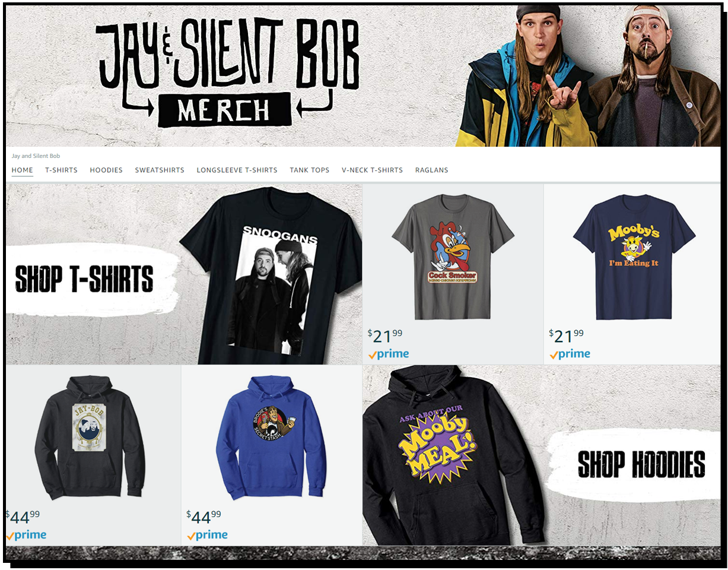Image resolution: width=728 pixels, height=570 pixels.
Task: Click the $44.99 price under blue hoodie
Action: (204, 517)
